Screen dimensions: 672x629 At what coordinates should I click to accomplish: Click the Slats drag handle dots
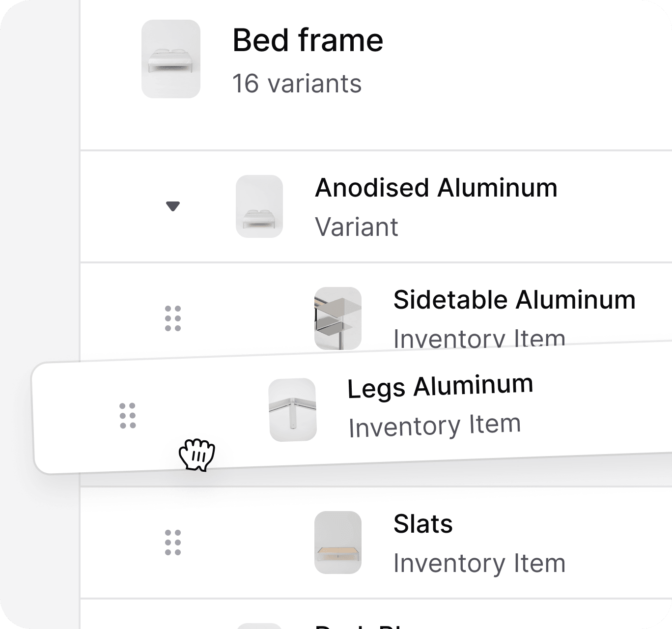pos(173,543)
